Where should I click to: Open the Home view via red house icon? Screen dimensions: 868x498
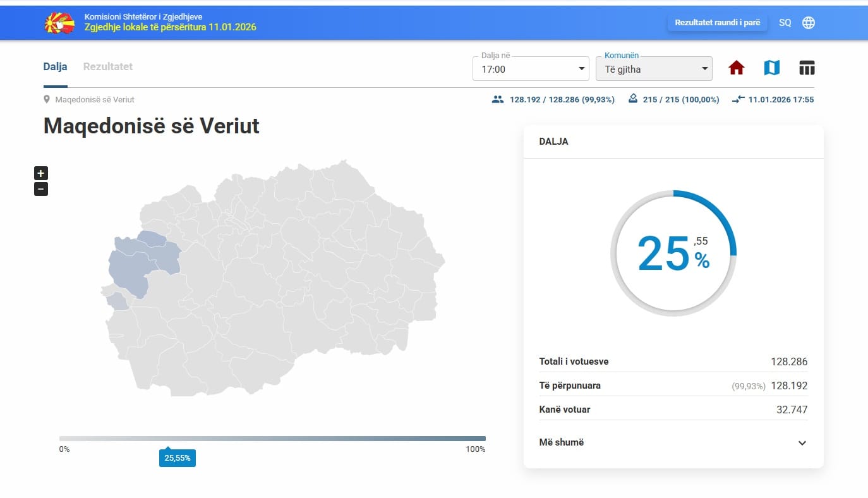click(735, 66)
